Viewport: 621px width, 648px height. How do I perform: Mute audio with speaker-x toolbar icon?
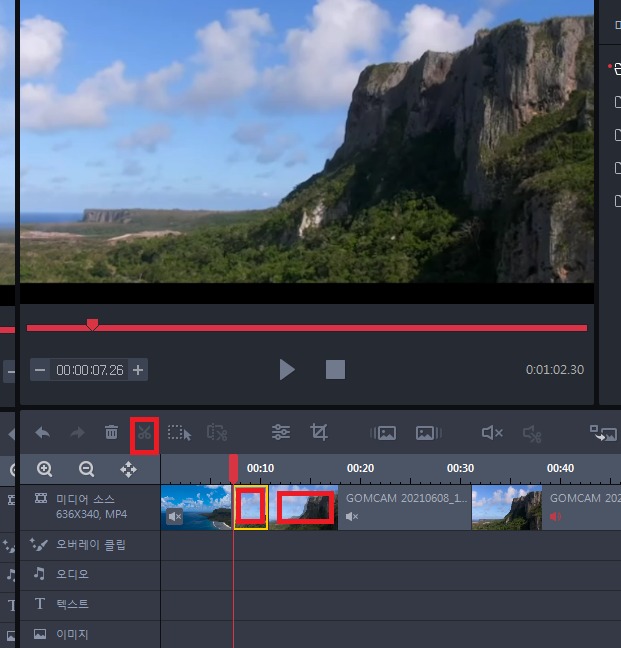click(x=492, y=433)
